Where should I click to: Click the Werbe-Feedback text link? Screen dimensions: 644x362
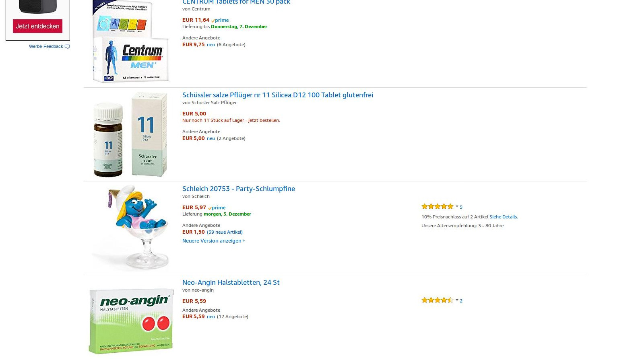[46, 46]
